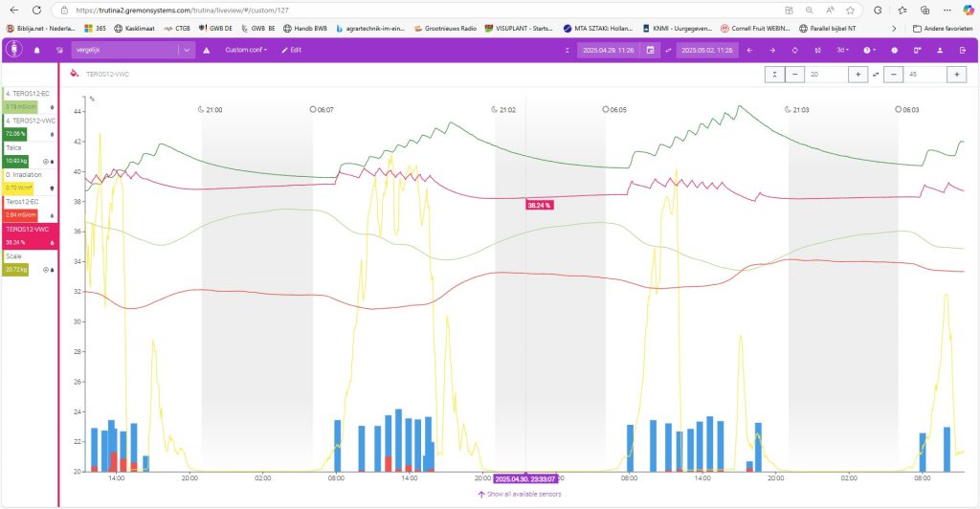Click the devices icon in toolbar

click(917, 50)
